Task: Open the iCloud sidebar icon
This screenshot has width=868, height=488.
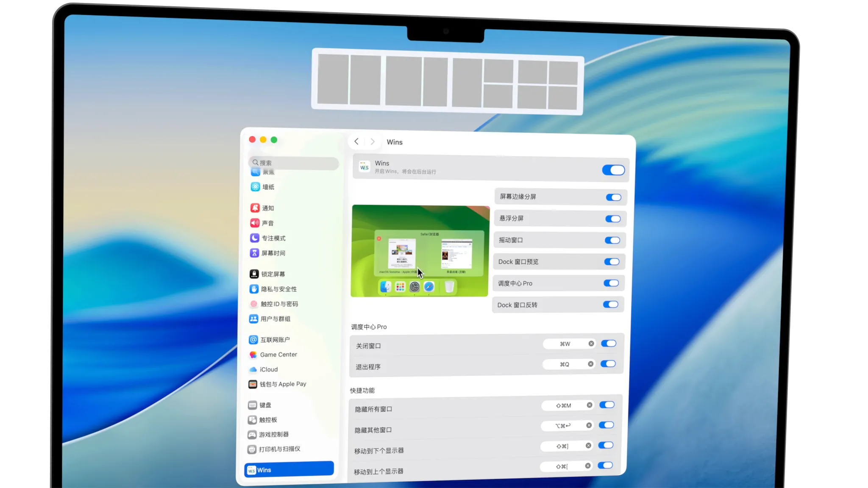Action: (253, 369)
